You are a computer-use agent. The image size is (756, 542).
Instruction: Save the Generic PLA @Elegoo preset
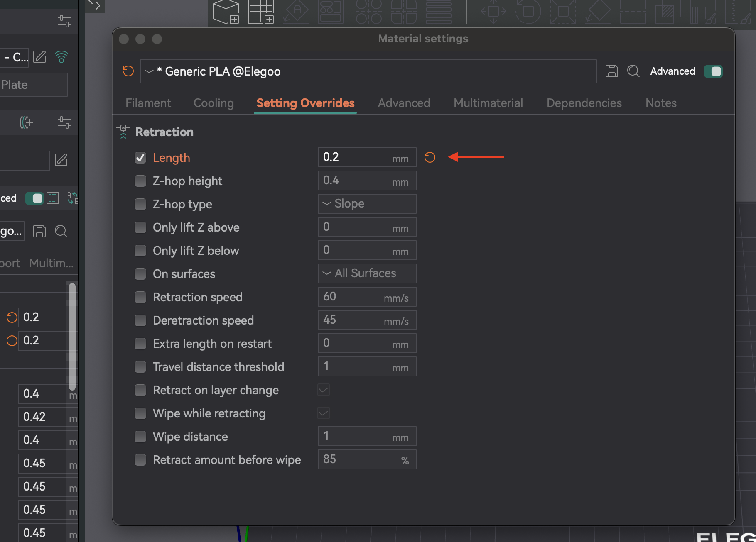point(611,71)
